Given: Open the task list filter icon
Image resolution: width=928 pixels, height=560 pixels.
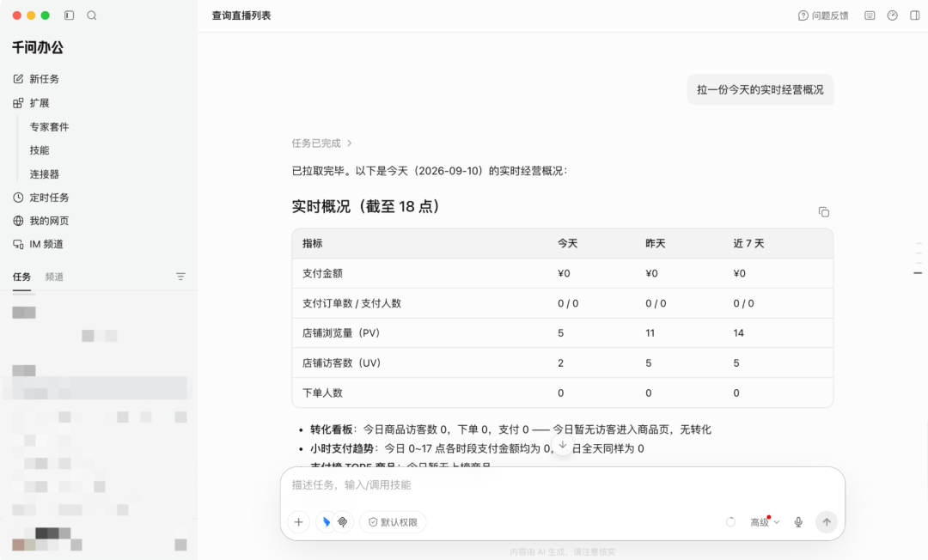Looking at the screenshot, I should pos(180,277).
